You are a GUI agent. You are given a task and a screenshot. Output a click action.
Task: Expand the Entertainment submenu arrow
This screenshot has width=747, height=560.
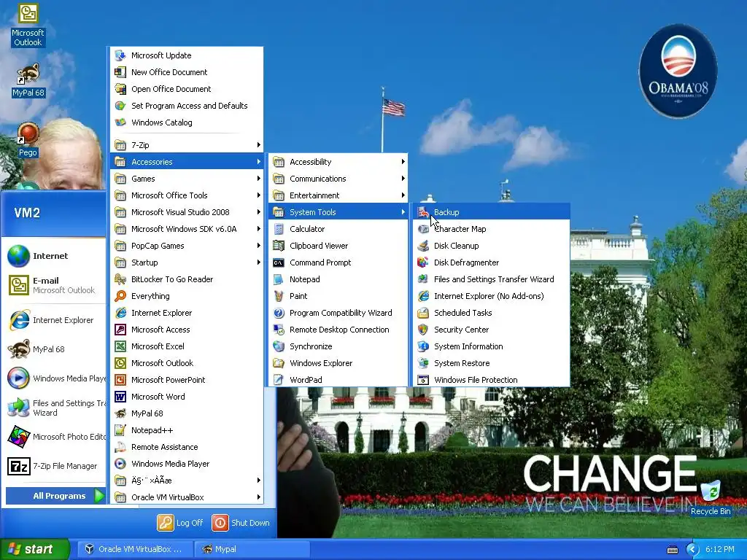(403, 195)
